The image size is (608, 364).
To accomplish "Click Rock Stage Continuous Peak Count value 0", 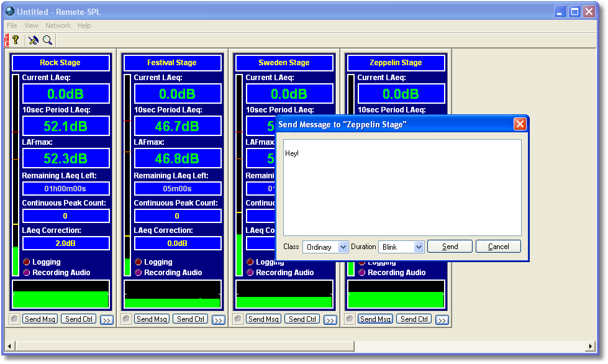I will 66,216.
